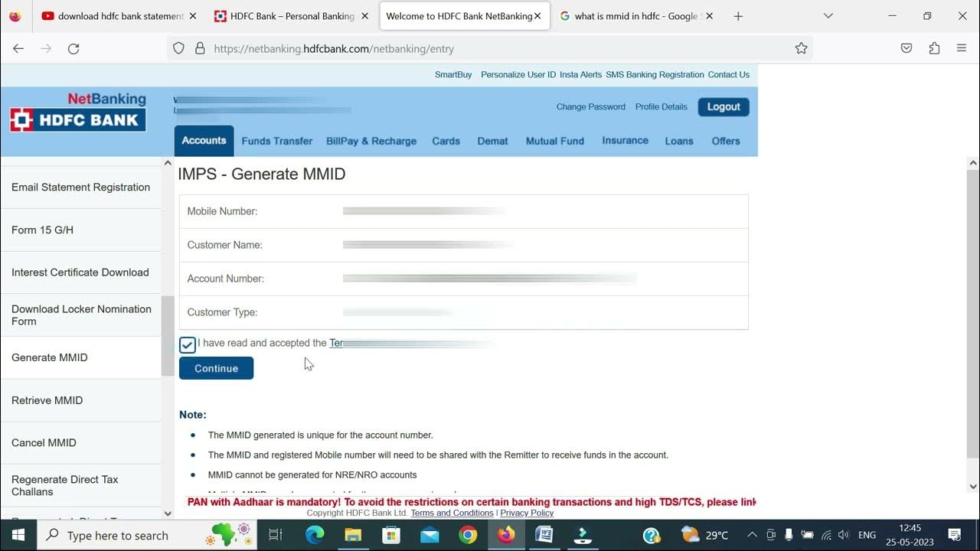Image resolution: width=980 pixels, height=551 pixels.
Task: Open BillPay & Recharge menu
Action: [x=371, y=141]
